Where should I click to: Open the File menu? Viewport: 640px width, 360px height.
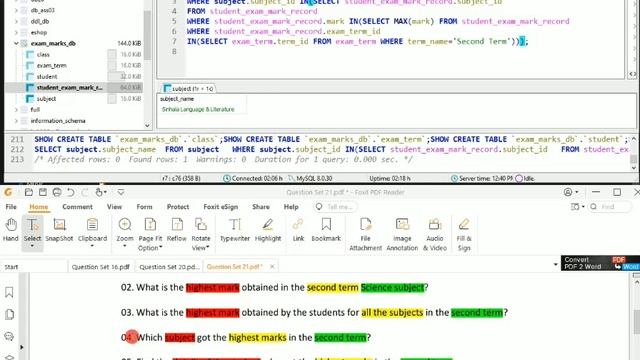11,207
